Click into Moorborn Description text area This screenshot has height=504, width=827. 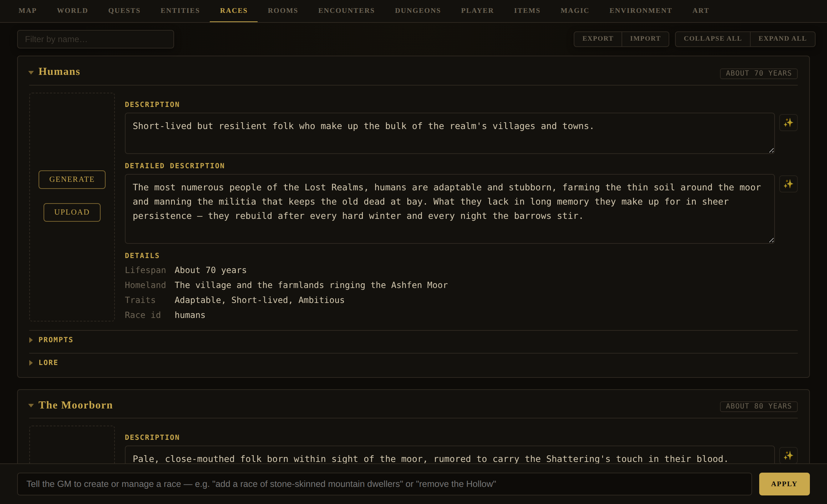tap(450, 455)
